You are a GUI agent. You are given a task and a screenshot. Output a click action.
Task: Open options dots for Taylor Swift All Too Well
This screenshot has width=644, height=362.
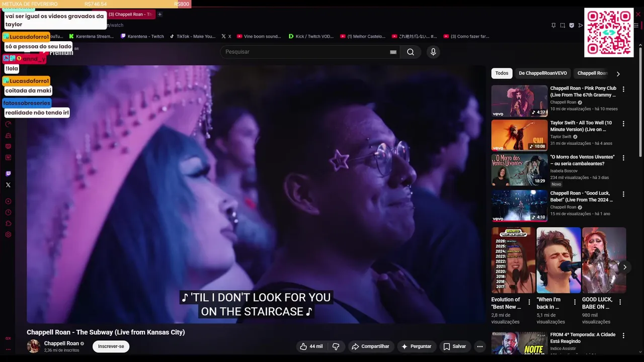tap(623, 124)
